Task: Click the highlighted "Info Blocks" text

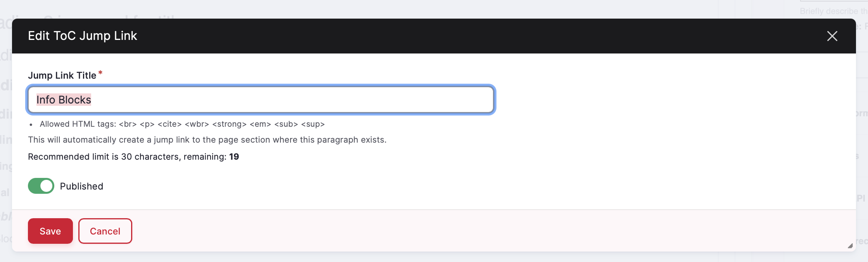Action: point(64,100)
